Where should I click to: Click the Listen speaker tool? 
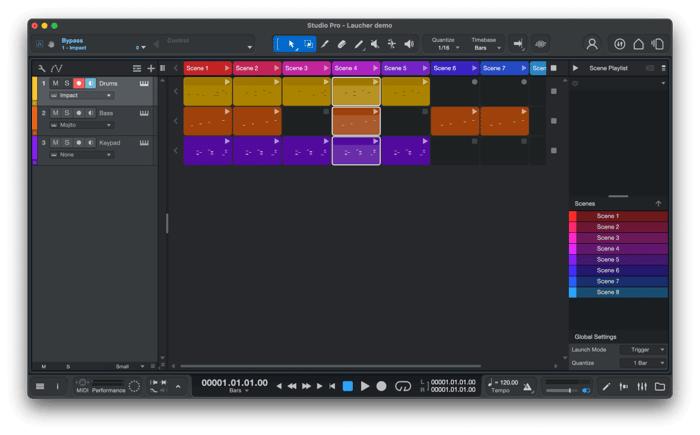(x=409, y=44)
